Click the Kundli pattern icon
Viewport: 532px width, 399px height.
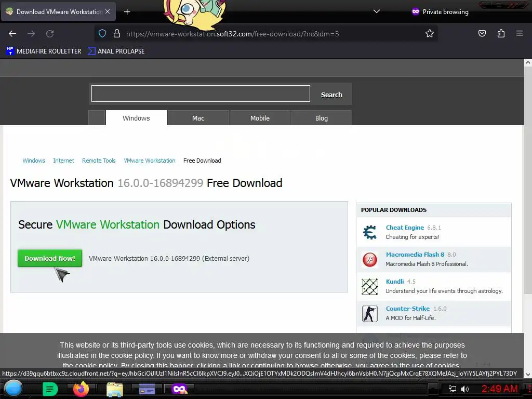coord(370,287)
